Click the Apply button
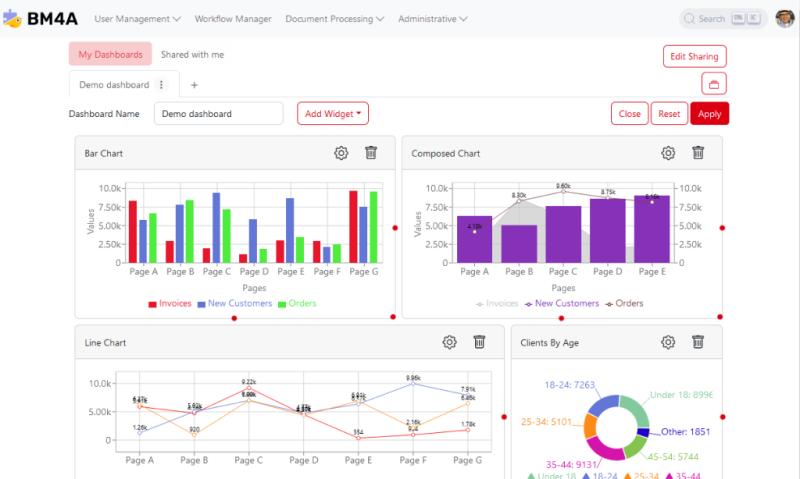 click(709, 114)
